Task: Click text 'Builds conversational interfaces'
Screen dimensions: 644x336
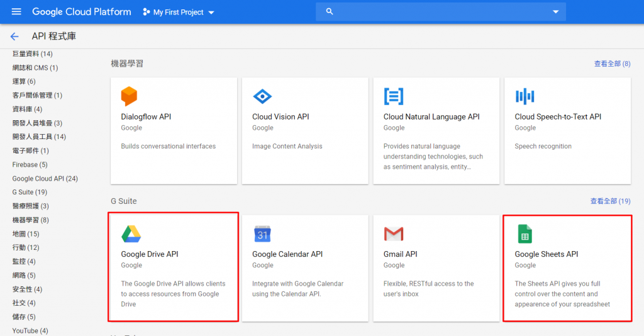Action: (x=168, y=146)
